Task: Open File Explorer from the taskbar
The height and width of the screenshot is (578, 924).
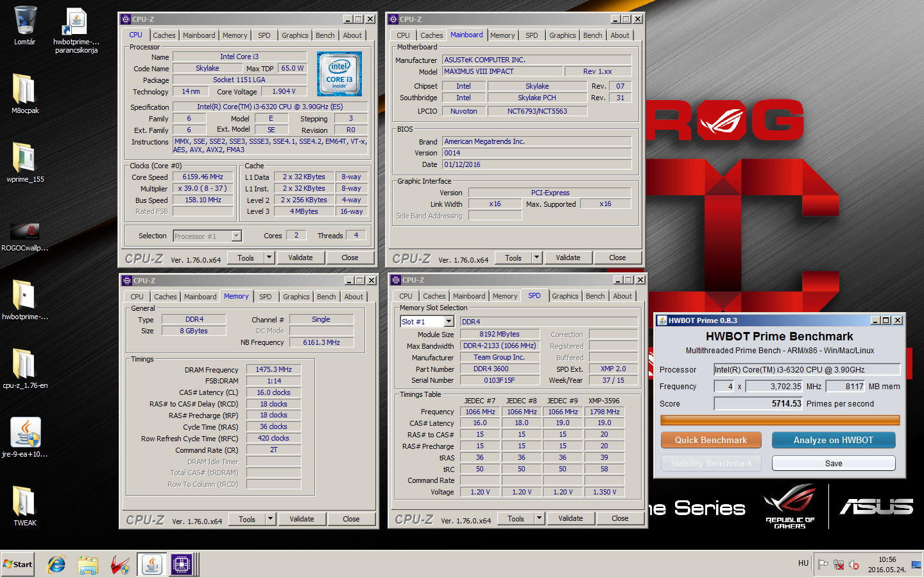Action: (88, 565)
